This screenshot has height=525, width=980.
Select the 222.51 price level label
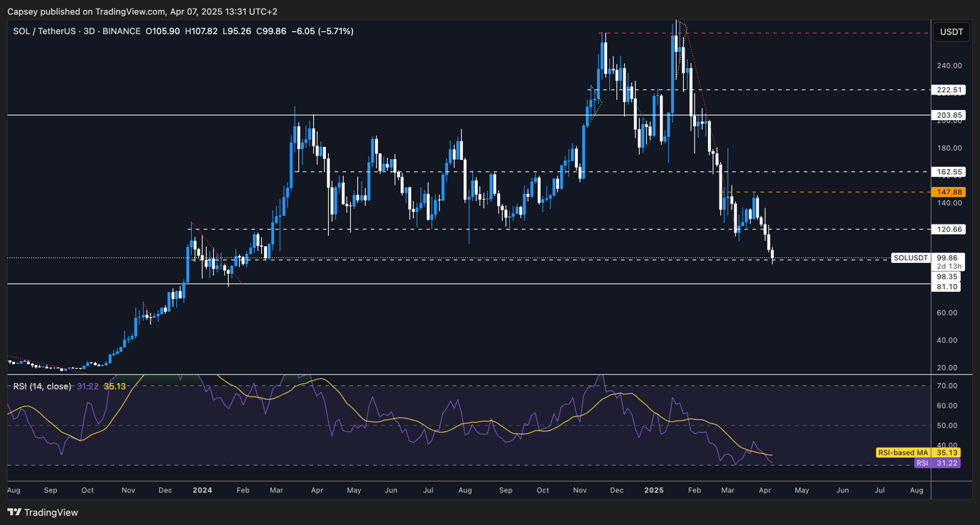pyautogui.click(x=949, y=90)
